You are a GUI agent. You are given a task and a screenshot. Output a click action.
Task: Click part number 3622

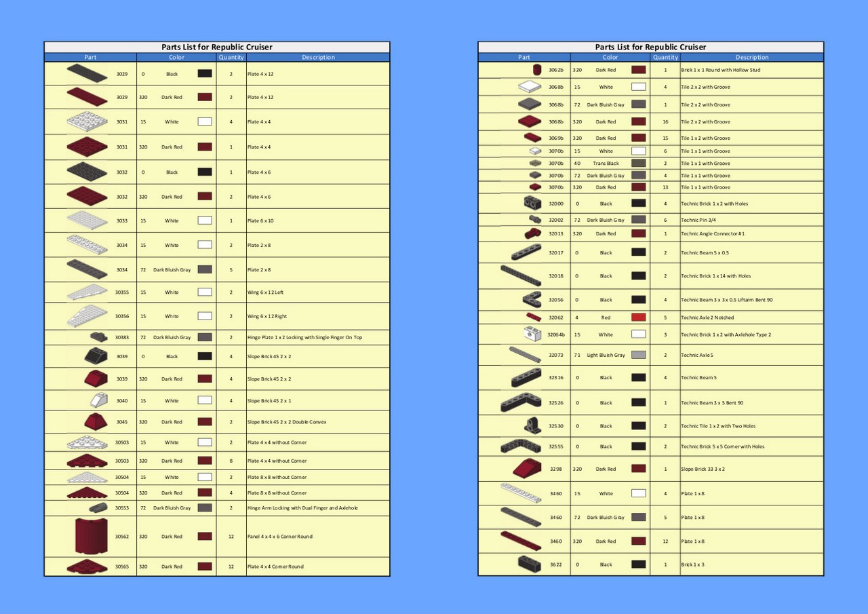556,564
